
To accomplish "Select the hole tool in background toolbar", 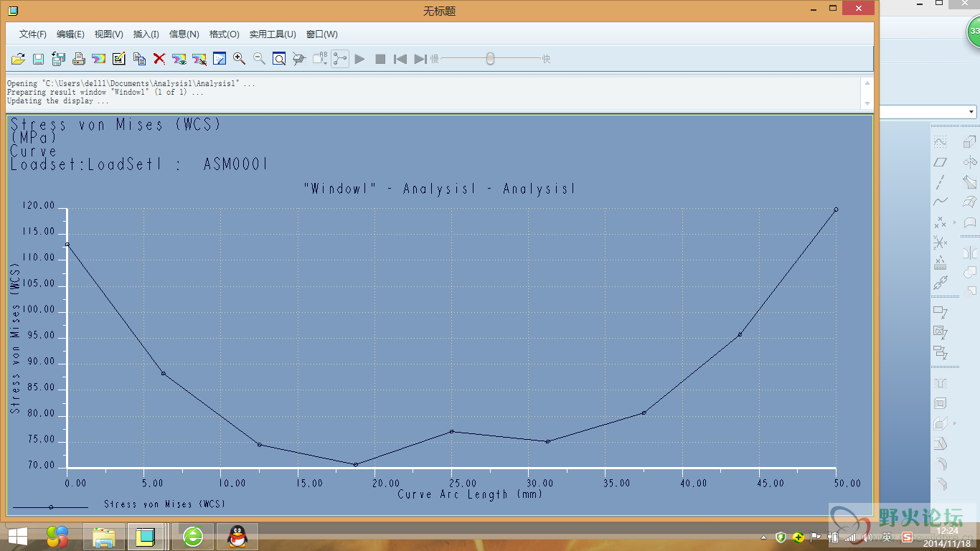I will (x=940, y=383).
